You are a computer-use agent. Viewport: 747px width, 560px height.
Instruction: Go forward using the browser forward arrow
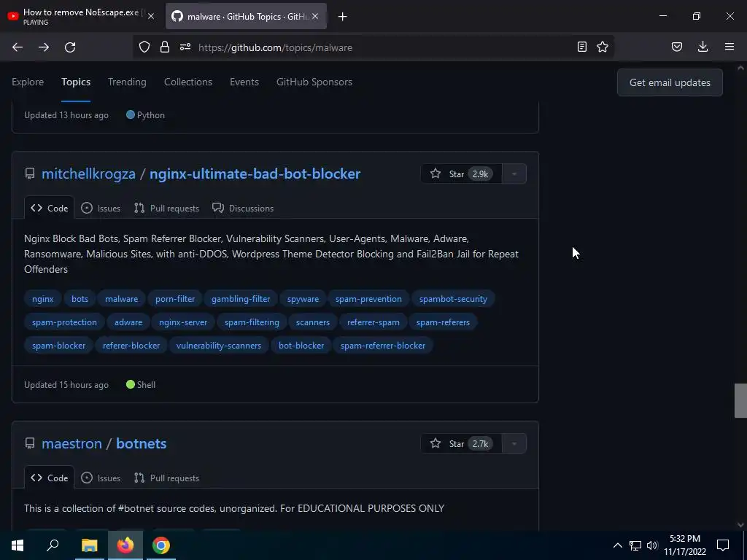pos(44,47)
